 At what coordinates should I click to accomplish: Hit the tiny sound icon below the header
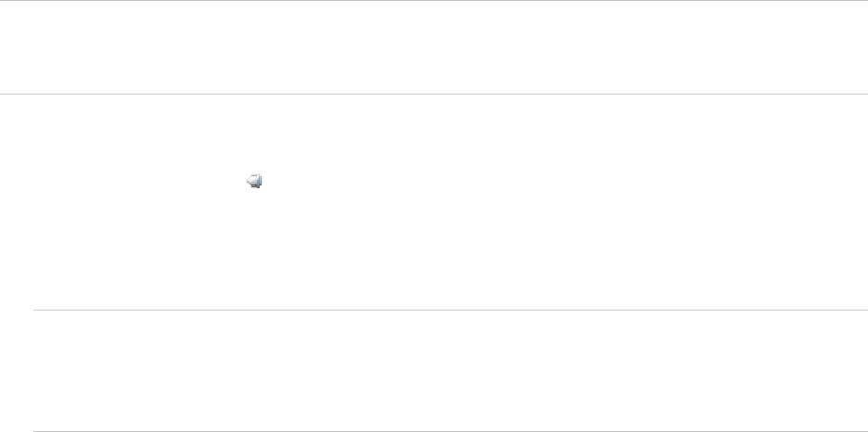255,183
